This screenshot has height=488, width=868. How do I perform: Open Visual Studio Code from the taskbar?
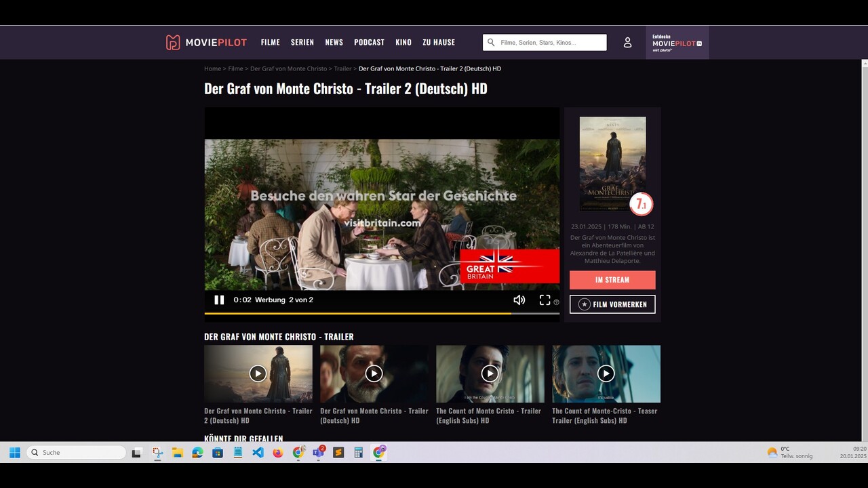point(258,452)
